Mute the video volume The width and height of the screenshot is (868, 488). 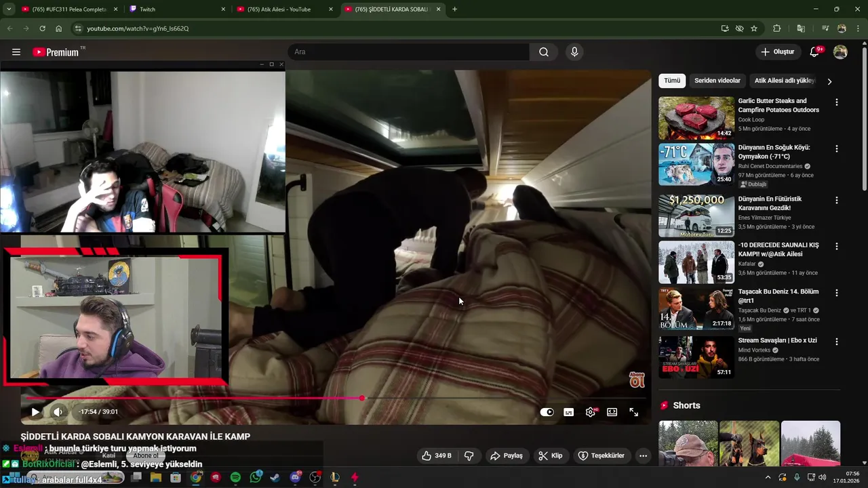(58, 411)
